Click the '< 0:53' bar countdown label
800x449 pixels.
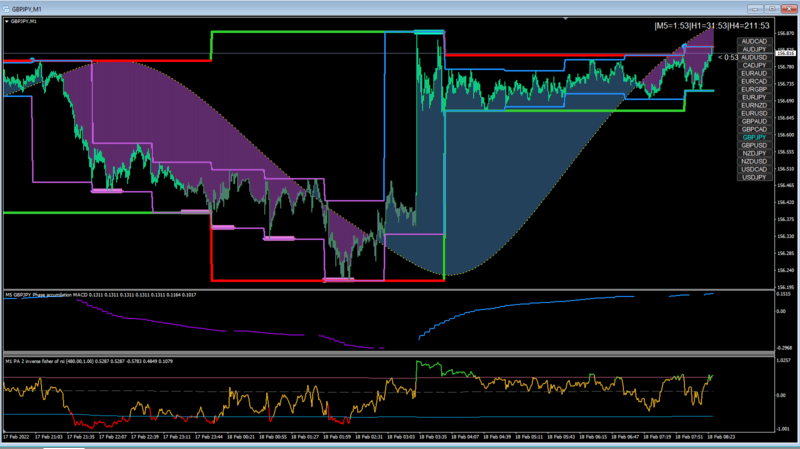(x=728, y=57)
